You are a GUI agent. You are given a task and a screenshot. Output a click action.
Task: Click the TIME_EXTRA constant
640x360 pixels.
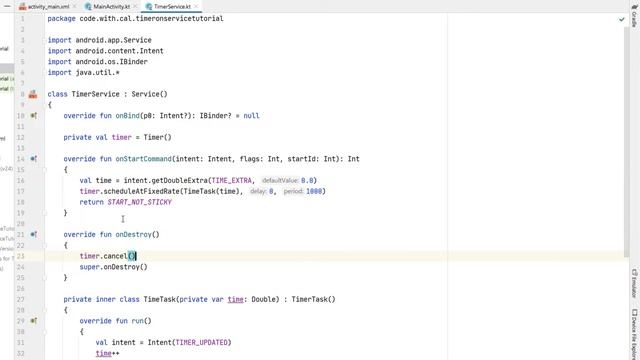click(231, 180)
